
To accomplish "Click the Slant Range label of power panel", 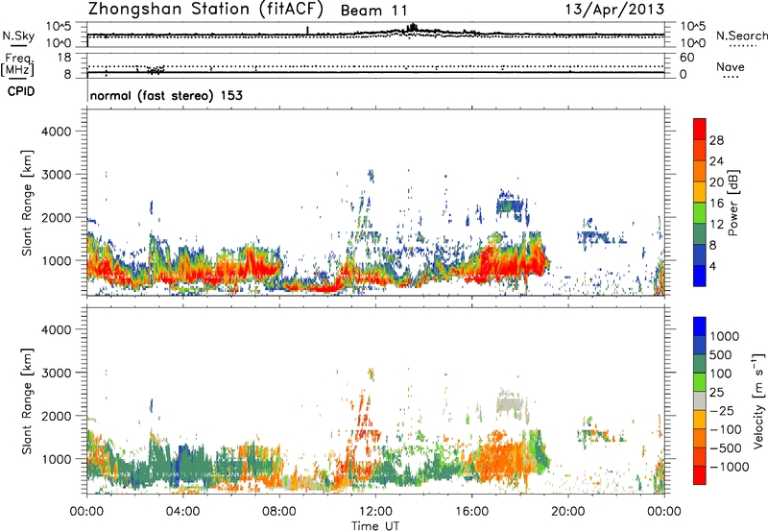I will pyautogui.click(x=27, y=203).
